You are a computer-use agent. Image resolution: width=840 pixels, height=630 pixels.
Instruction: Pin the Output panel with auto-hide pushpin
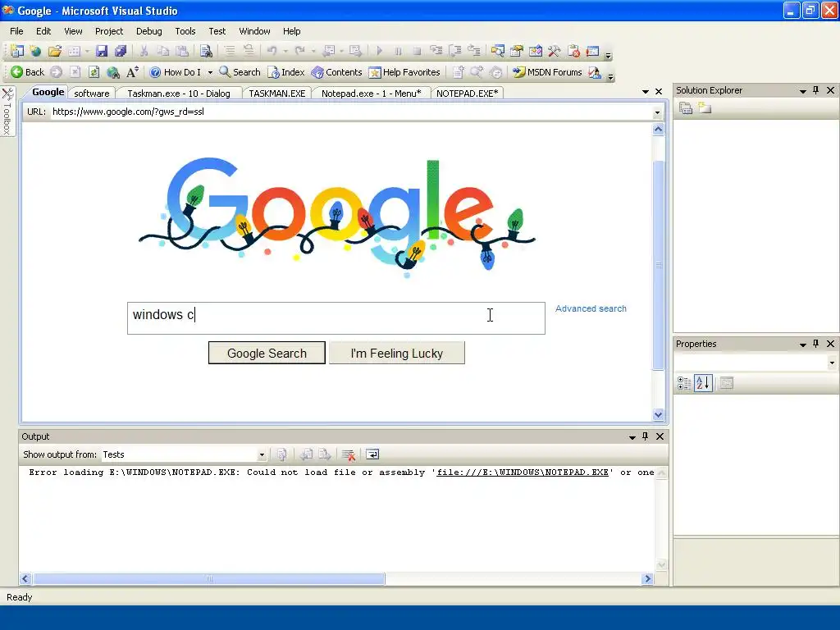pos(645,436)
